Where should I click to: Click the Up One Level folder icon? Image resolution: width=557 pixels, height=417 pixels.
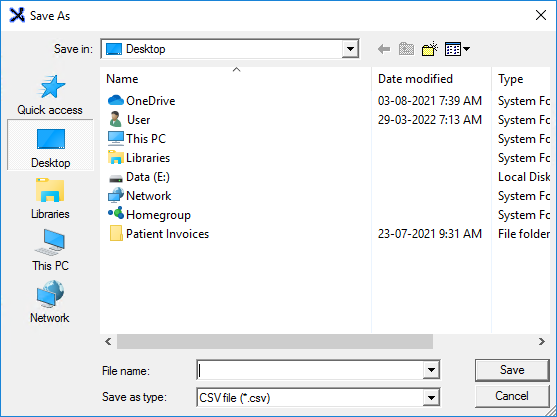coord(406,49)
